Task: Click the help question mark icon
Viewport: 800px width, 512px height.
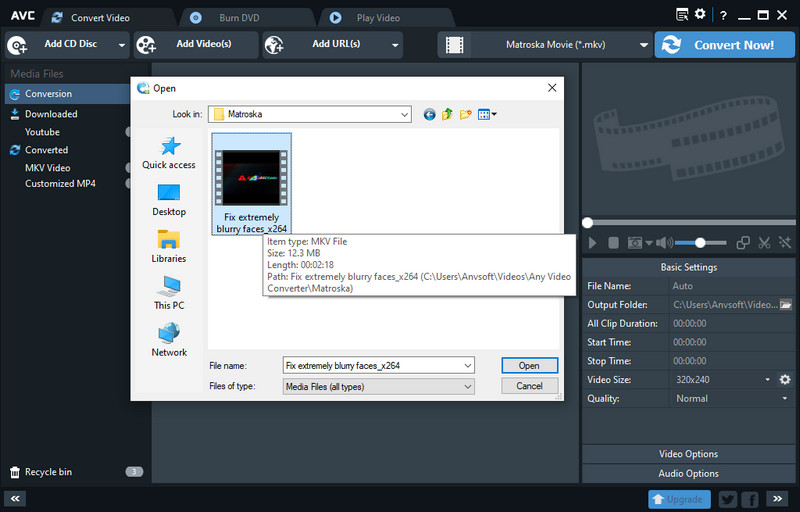Action: [x=723, y=15]
